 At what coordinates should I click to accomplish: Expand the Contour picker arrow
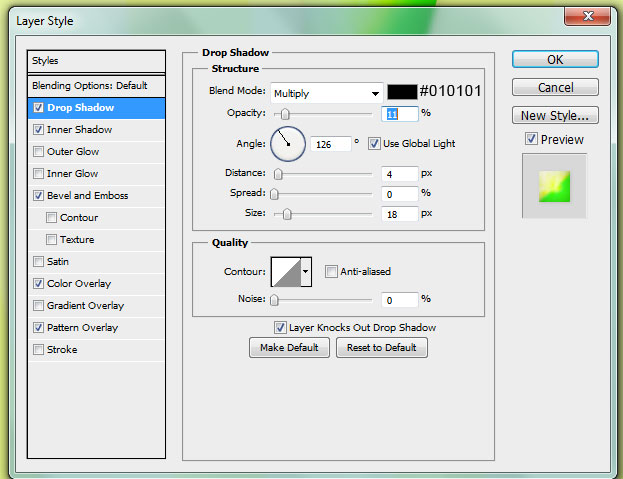click(306, 271)
